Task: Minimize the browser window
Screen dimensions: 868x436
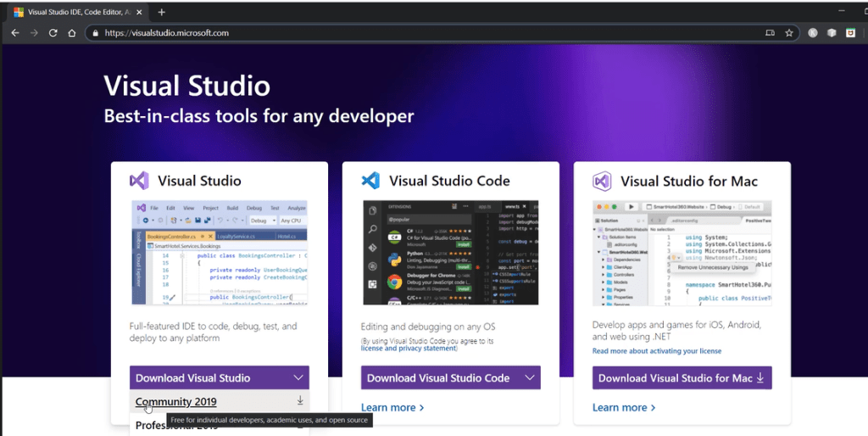Action: [x=842, y=10]
